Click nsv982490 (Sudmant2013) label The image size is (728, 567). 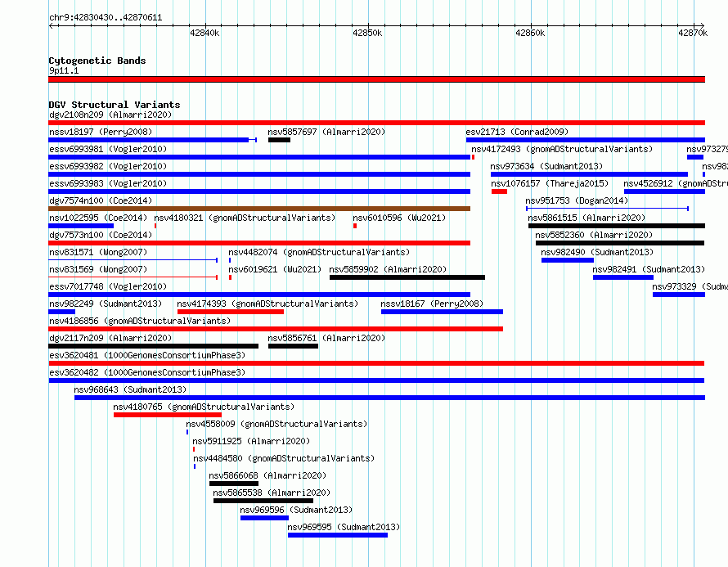[x=597, y=252]
